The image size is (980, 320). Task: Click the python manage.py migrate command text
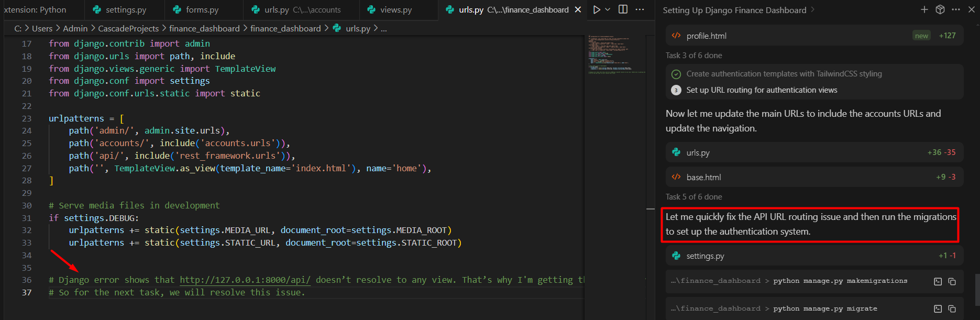pos(825,308)
